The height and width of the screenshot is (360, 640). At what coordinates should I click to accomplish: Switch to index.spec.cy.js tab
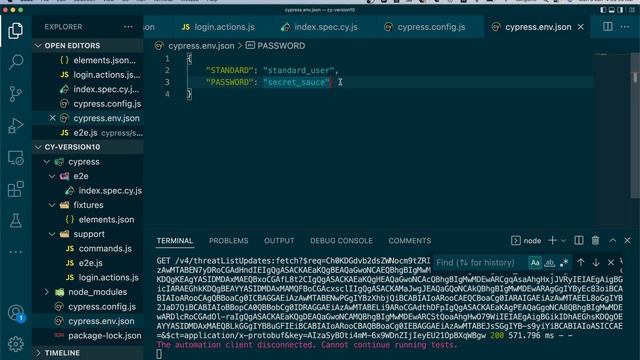[x=320, y=27]
